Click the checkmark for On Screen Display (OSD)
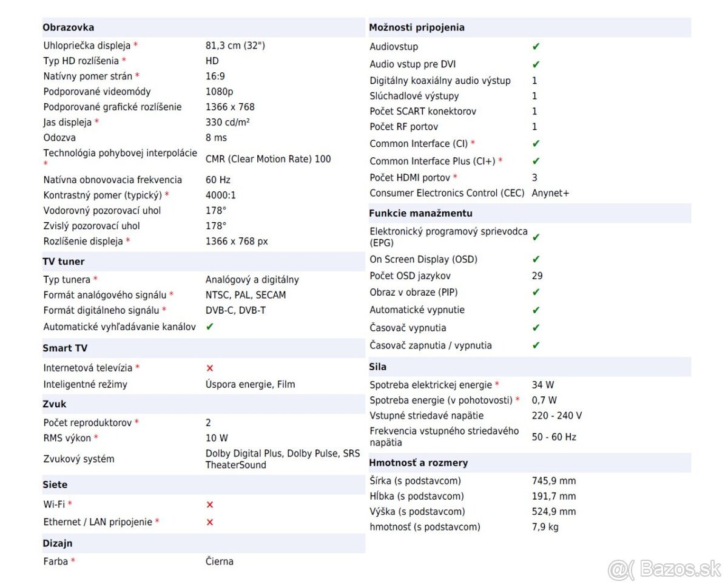This screenshot has height=587, width=728. coord(536,259)
